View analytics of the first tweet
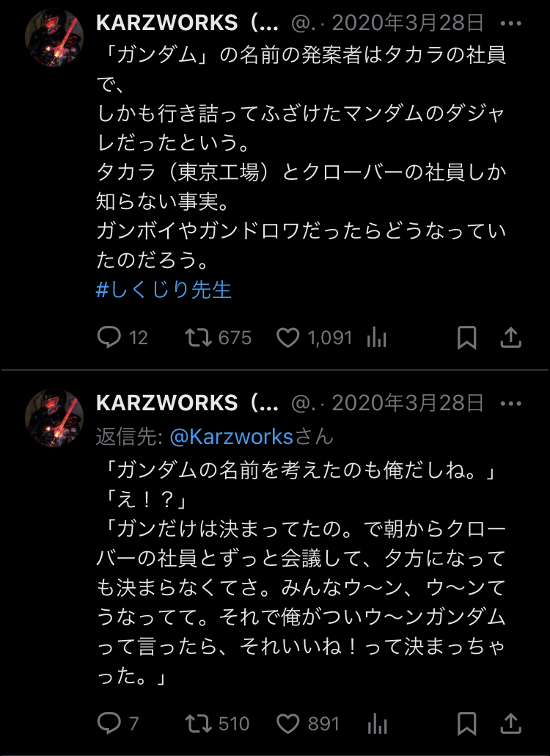The height and width of the screenshot is (756, 550). [x=377, y=337]
